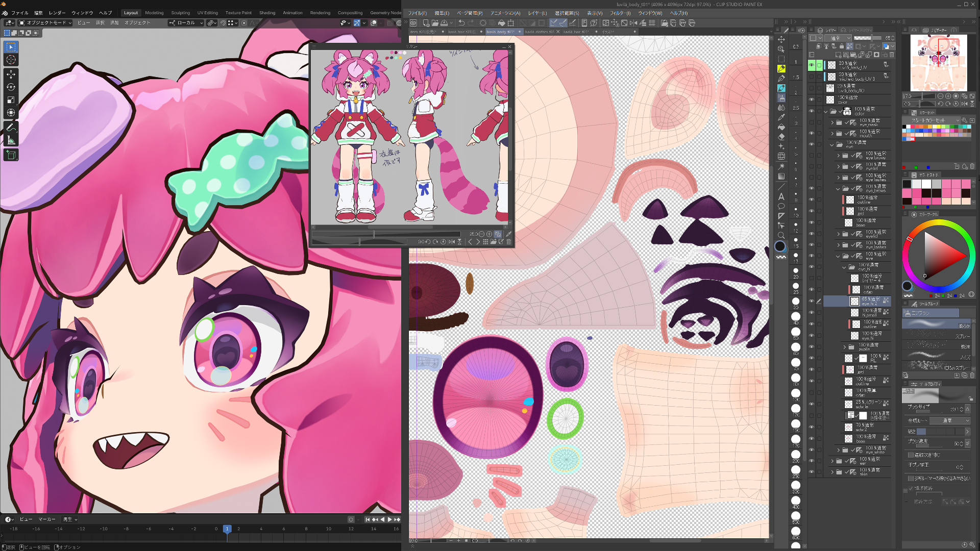Open the スタートカラーセット color set dropdown
This screenshot has width=980, height=551.
pyautogui.click(x=932, y=120)
